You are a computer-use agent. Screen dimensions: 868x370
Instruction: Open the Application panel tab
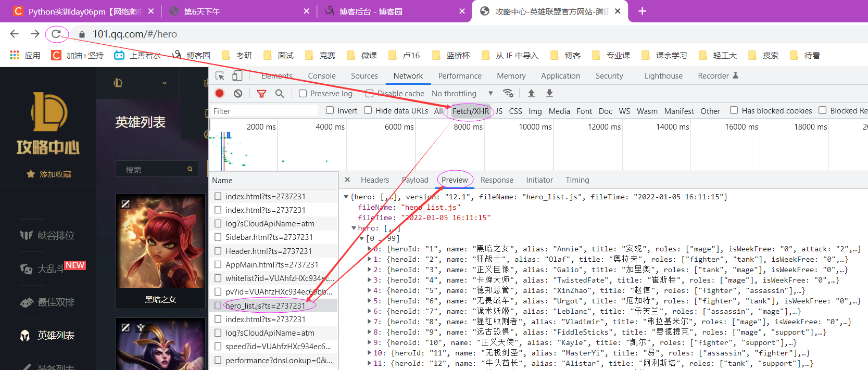560,76
